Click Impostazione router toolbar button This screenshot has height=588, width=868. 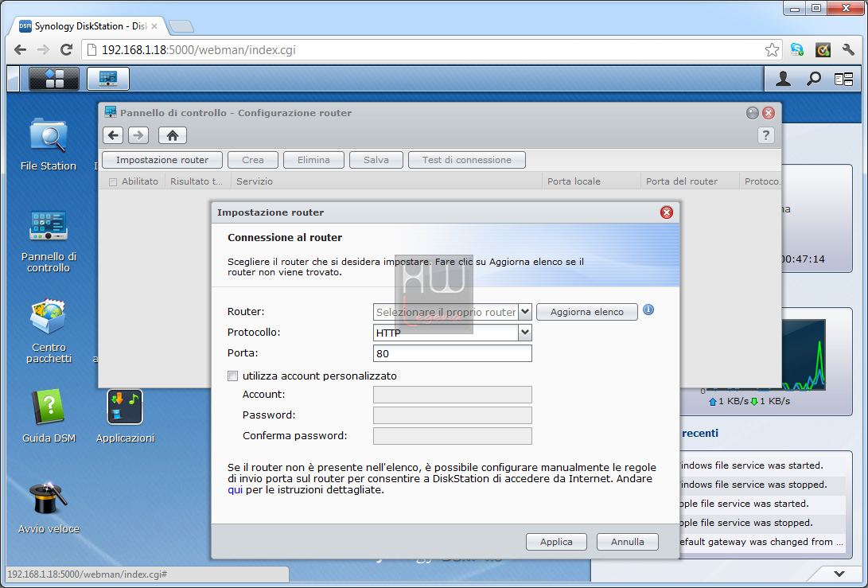coord(162,160)
